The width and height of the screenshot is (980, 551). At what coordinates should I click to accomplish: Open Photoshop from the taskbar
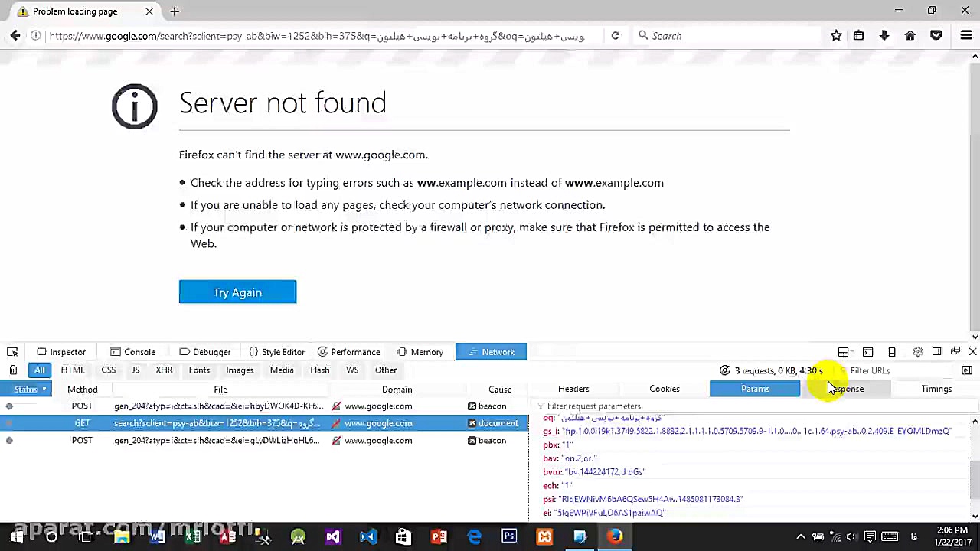pyautogui.click(x=509, y=536)
